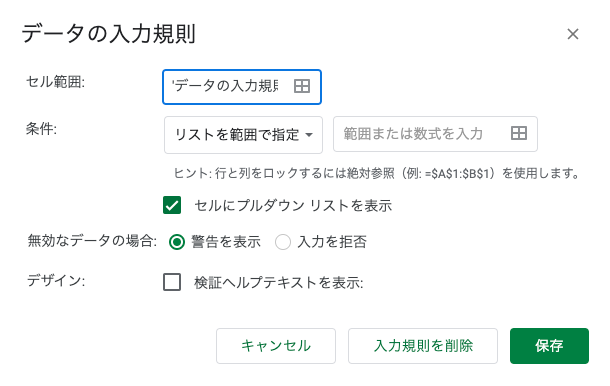
Task: Click the データの入力規則 dialog title
Action: (109, 34)
